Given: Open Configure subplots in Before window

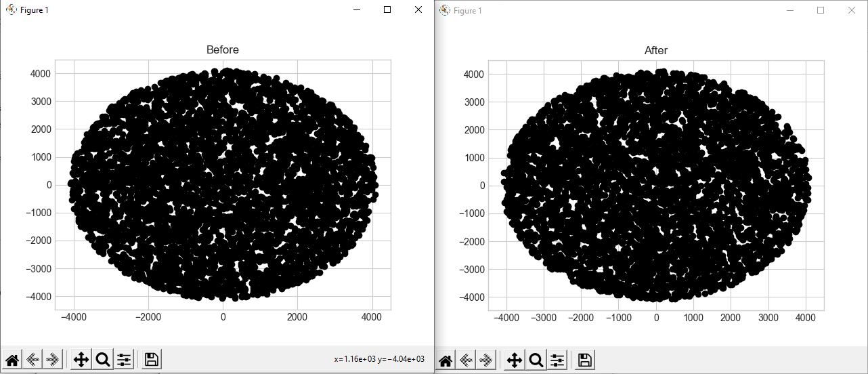Looking at the screenshot, I should (x=124, y=360).
